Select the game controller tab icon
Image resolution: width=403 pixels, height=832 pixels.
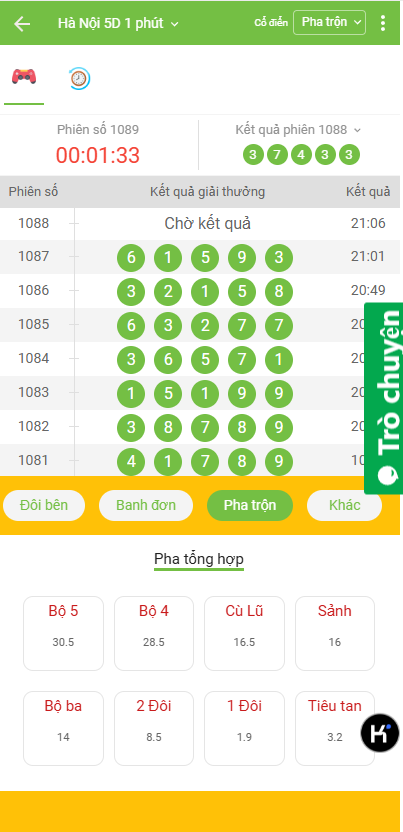pos(24,77)
